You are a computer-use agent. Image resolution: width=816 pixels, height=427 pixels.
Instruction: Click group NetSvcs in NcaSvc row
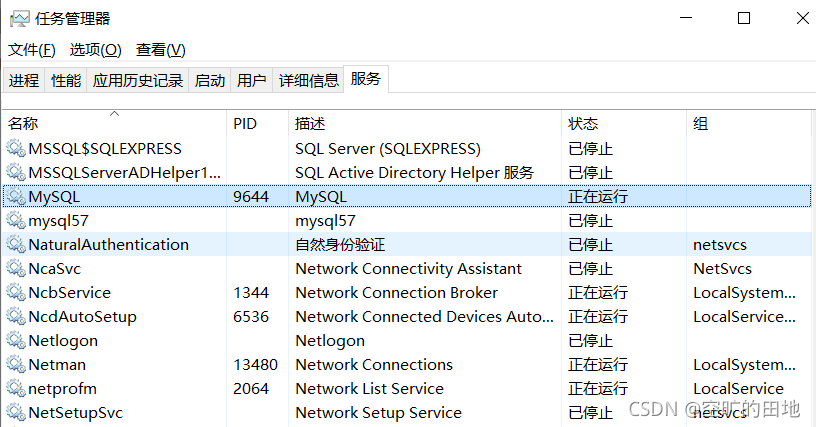tap(722, 268)
